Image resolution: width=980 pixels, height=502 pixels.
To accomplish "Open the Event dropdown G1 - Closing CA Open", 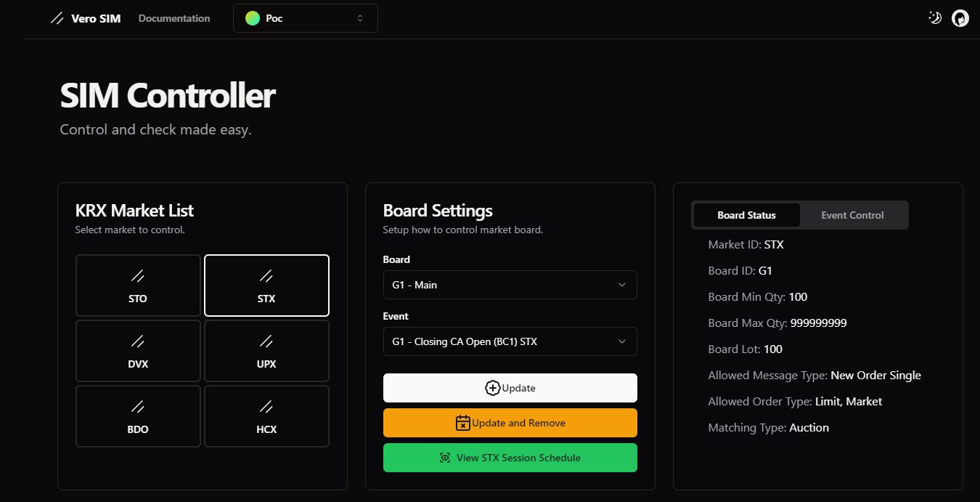I will (510, 341).
